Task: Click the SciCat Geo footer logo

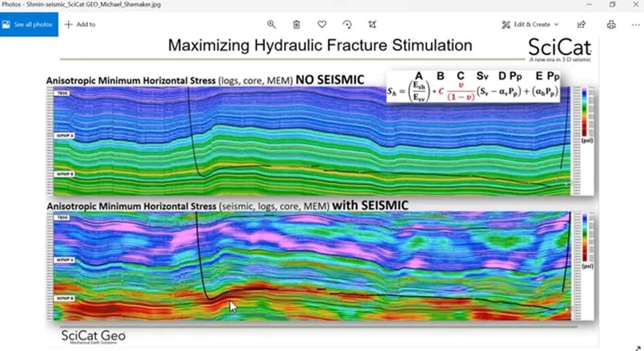Action: pyautogui.click(x=93, y=337)
